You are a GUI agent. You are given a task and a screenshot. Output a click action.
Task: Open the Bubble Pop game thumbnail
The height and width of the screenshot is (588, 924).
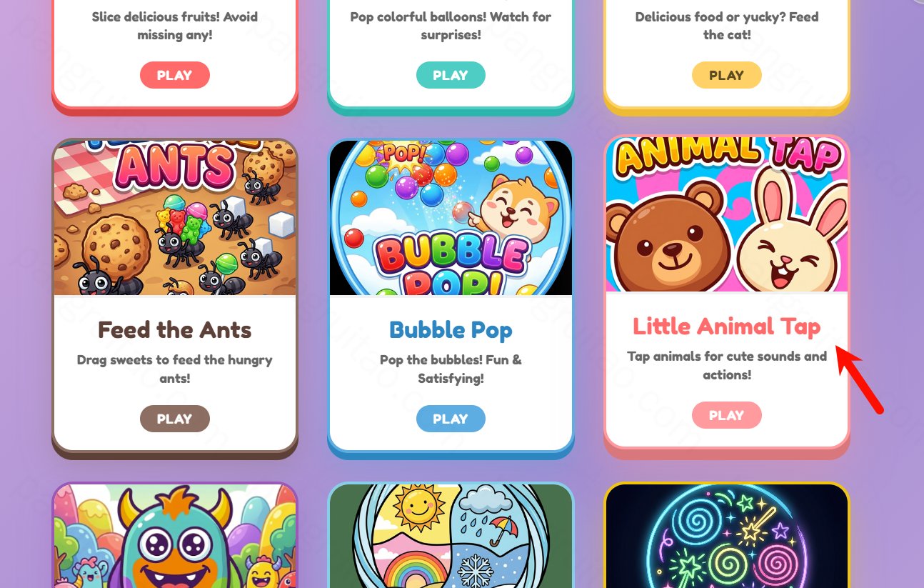point(451,218)
